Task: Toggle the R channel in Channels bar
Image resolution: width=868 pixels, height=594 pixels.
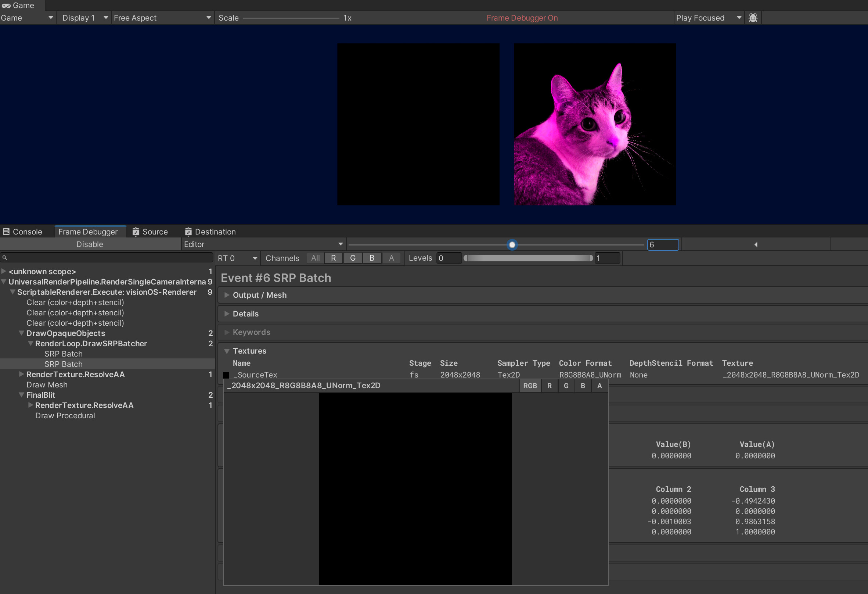Action: click(334, 258)
